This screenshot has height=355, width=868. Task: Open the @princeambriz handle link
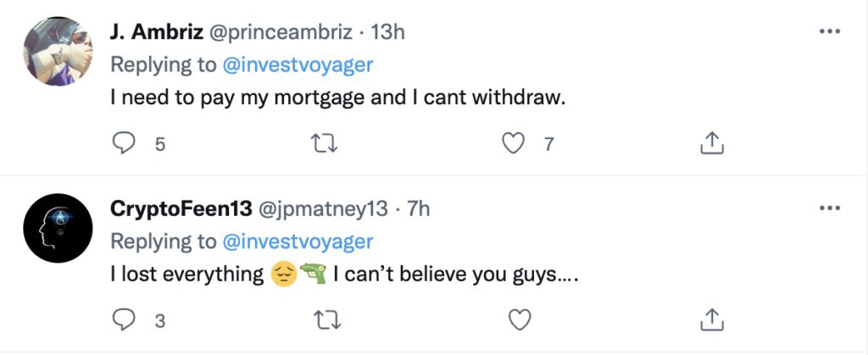pyautogui.click(x=280, y=32)
